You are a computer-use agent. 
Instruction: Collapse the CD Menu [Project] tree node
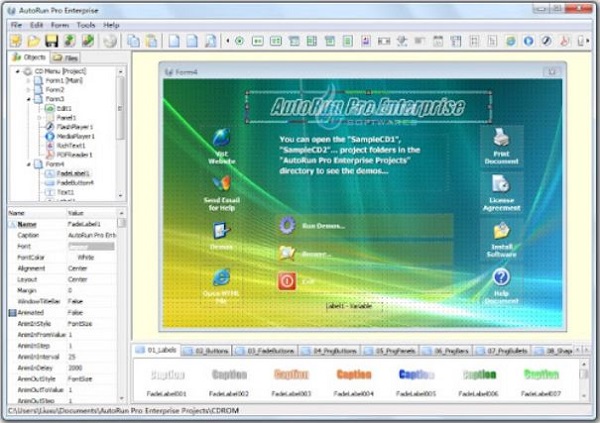point(18,72)
